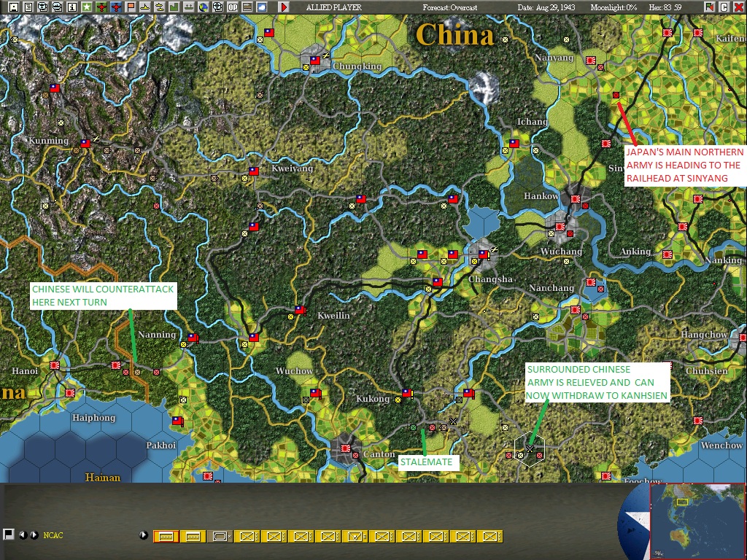Click the Japanese flag at Hankow
The height and width of the screenshot is (560, 747).
[575, 199]
